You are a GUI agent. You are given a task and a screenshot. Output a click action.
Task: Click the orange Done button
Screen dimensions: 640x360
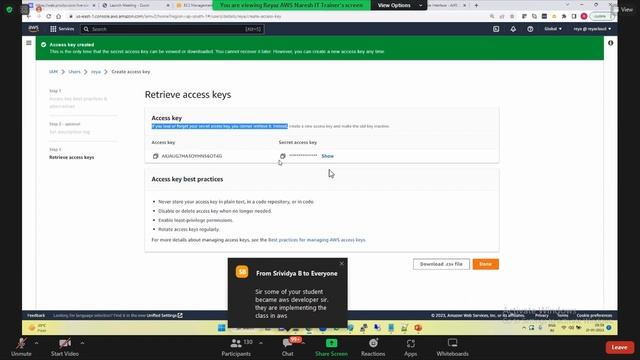click(x=485, y=264)
